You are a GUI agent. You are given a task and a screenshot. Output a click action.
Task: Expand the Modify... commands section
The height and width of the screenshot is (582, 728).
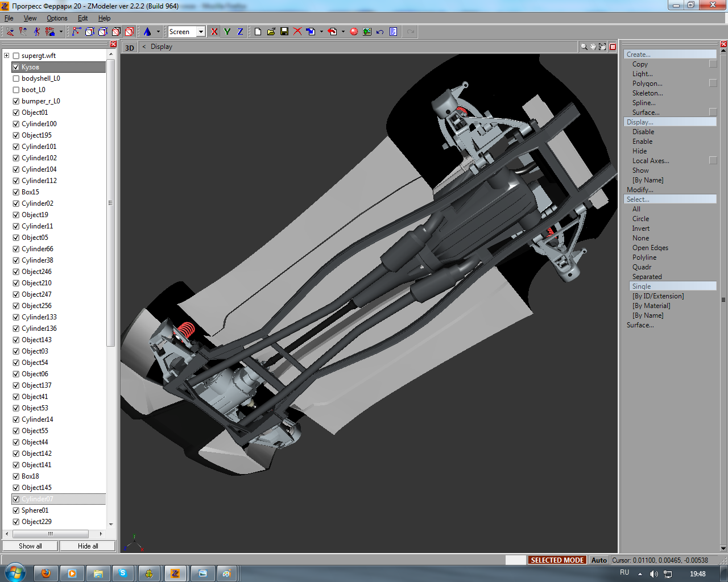coord(640,189)
